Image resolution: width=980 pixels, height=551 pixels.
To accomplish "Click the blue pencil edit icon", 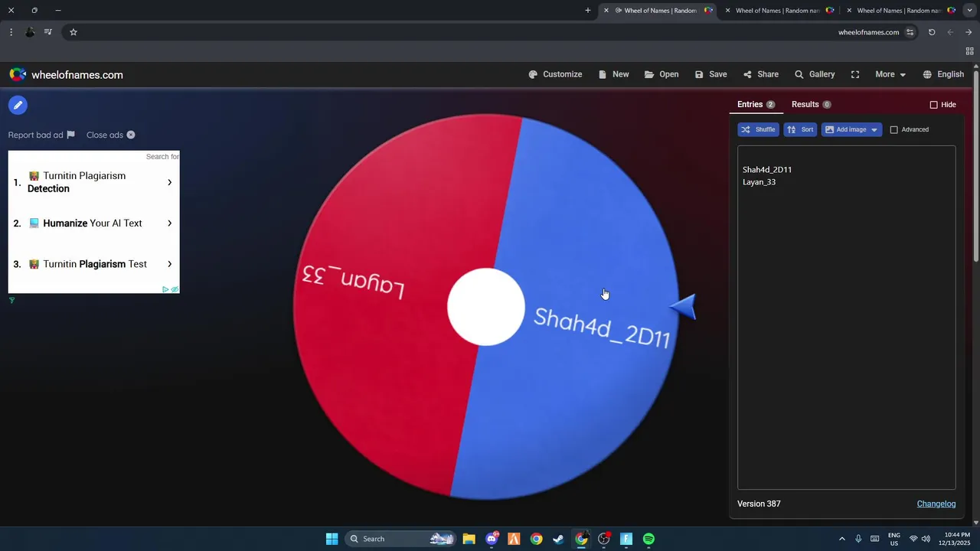I will (x=18, y=105).
